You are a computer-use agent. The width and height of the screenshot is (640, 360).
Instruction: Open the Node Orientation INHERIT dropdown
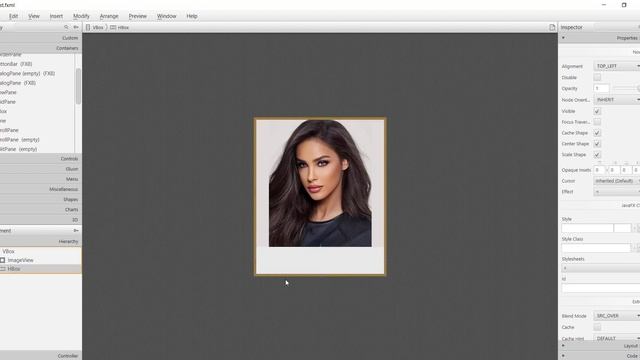pyautogui.click(x=617, y=100)
